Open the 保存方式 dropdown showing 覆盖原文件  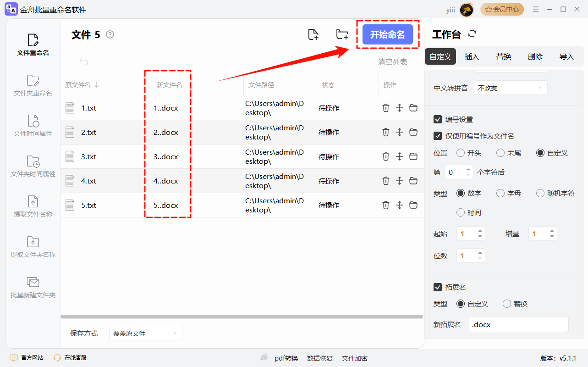click(x=145, y=333)
